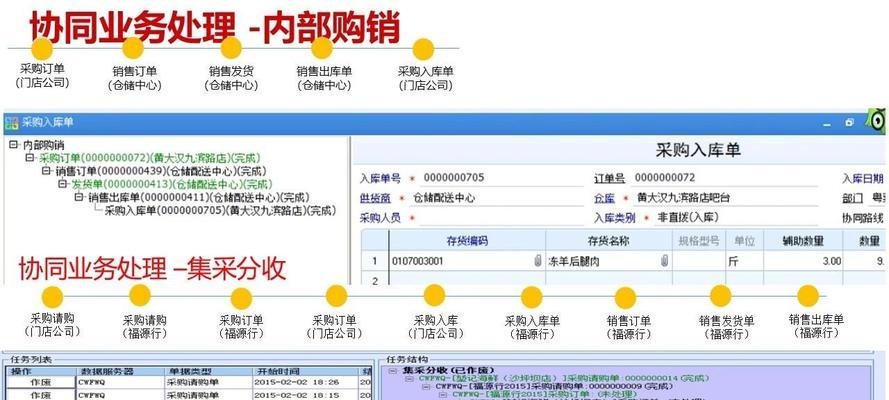Click the 规格型号 column header
The height and width of the screenshot is (400, 889).
click(699, 241)
